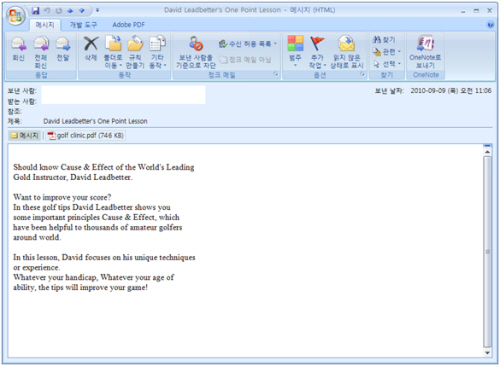Open the 개발 도구 ribbon tab

coord(83,25)
